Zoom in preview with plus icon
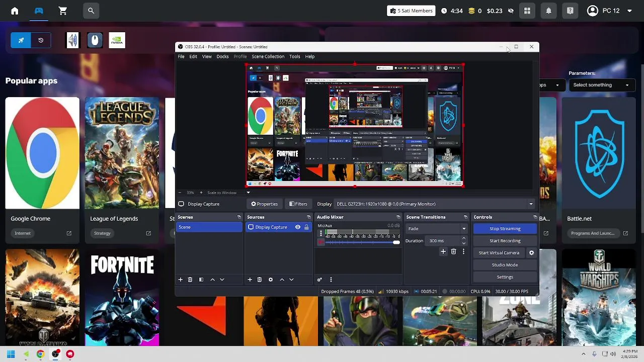 (x=201, y=193)
